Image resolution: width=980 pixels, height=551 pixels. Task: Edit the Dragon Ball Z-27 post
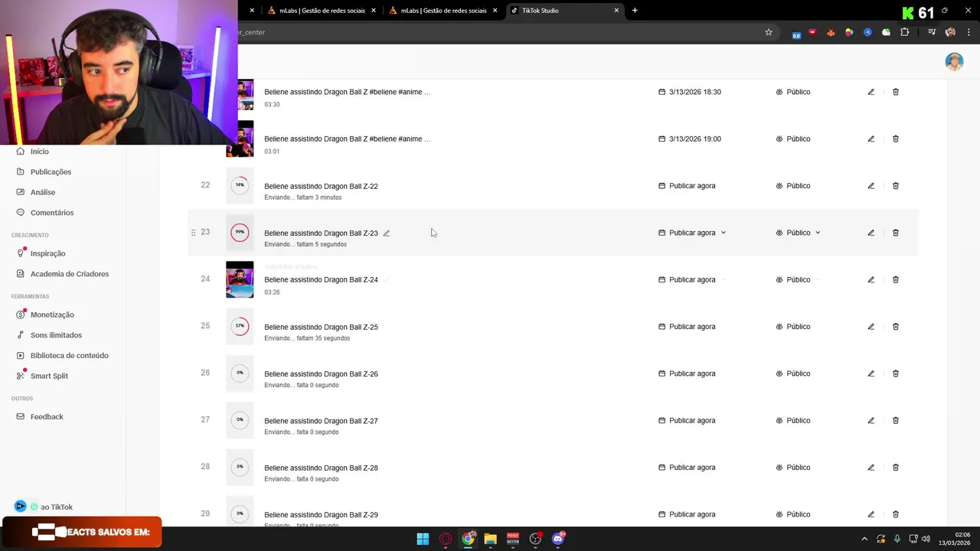(x=871, y=420)
